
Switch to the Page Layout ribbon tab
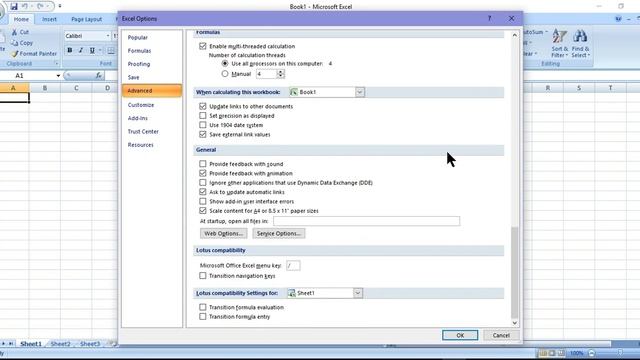pos(87,19)
